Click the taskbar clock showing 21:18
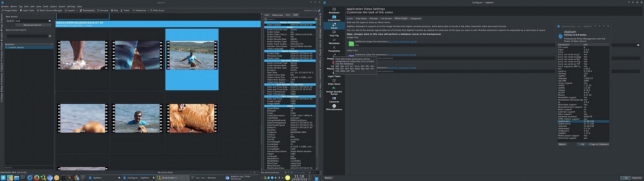The image size is (644, 181). (x=299, y=177)
